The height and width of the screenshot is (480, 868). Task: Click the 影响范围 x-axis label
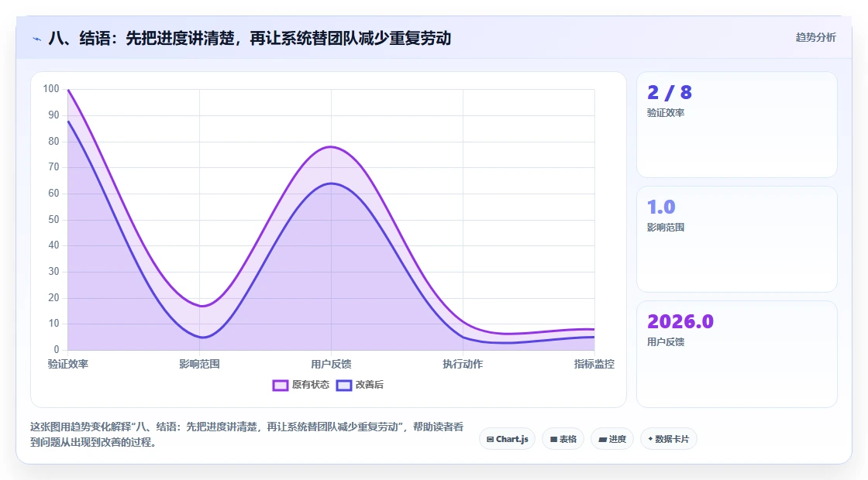(x=199, y=364)
